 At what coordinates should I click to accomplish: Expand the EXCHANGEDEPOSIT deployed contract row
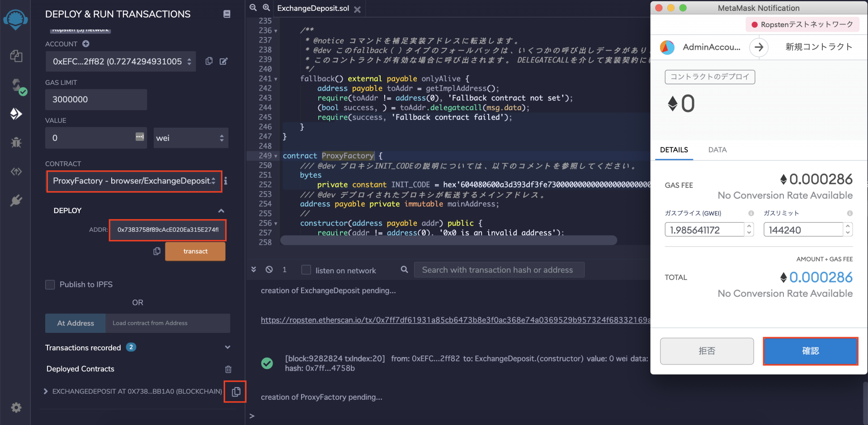click(46, 392)
